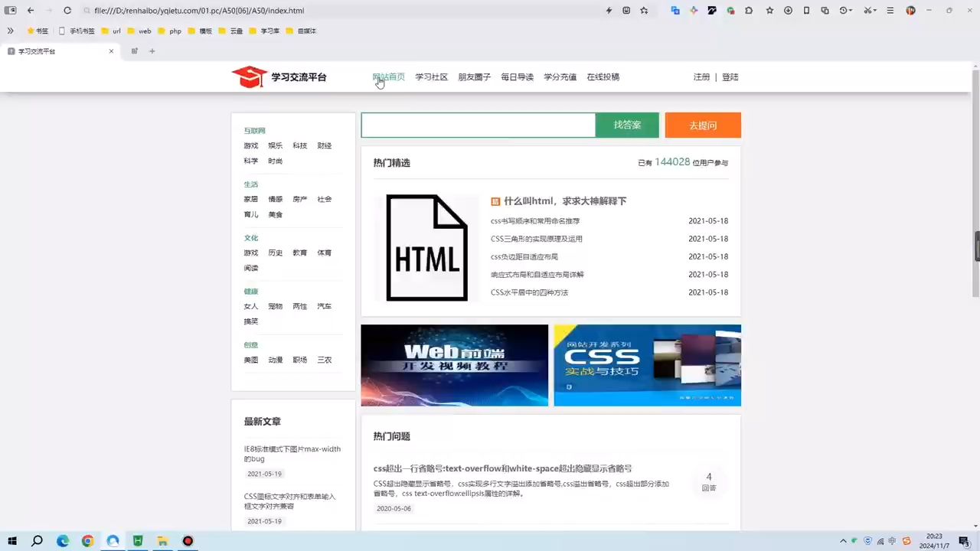Image resolution: width=980 pixels, height=551 pixels.
Task: Select 科技 under 互联网 category
Action: tap(299, 145)
